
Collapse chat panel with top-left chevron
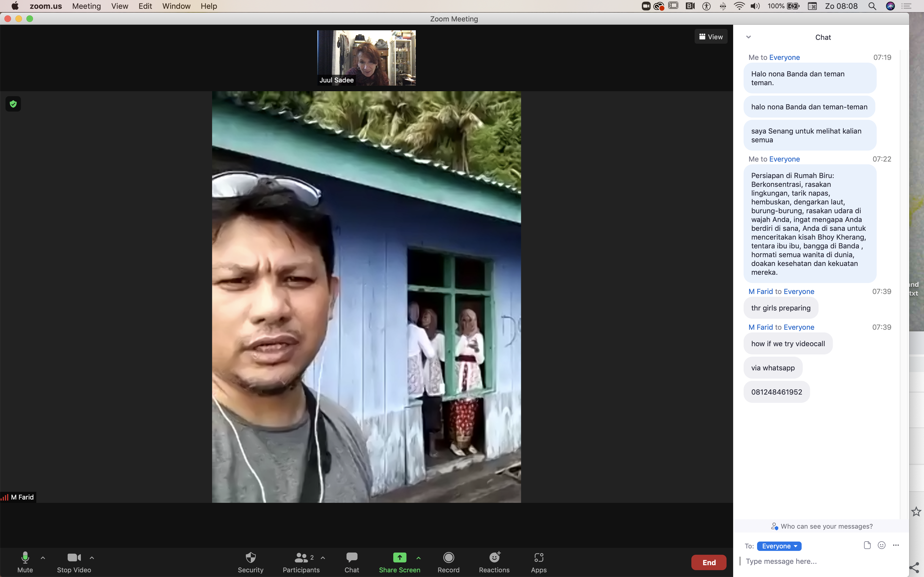[x=748, y=37]
